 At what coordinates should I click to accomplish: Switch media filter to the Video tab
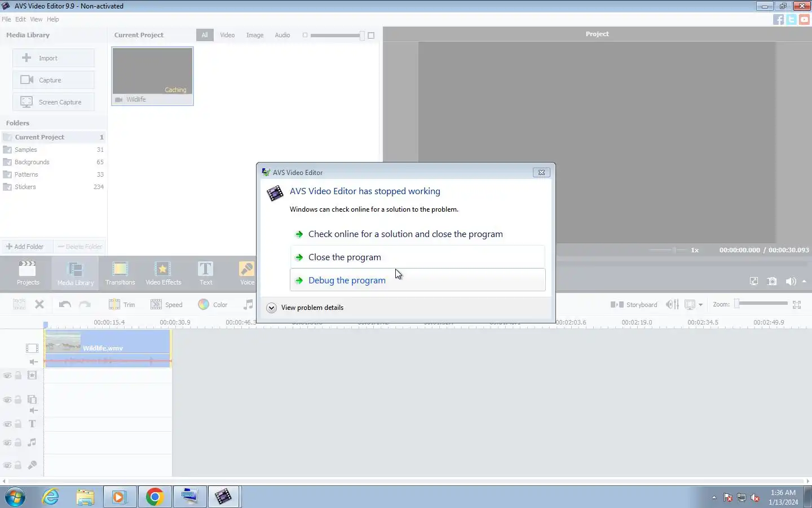coord(227,35)
